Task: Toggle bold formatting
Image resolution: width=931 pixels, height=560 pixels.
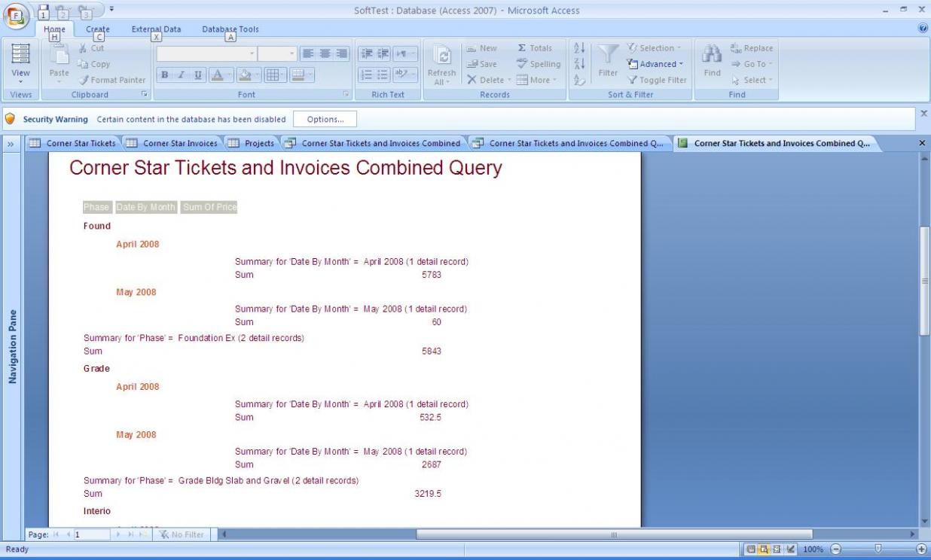Action: tap(165, 75)
